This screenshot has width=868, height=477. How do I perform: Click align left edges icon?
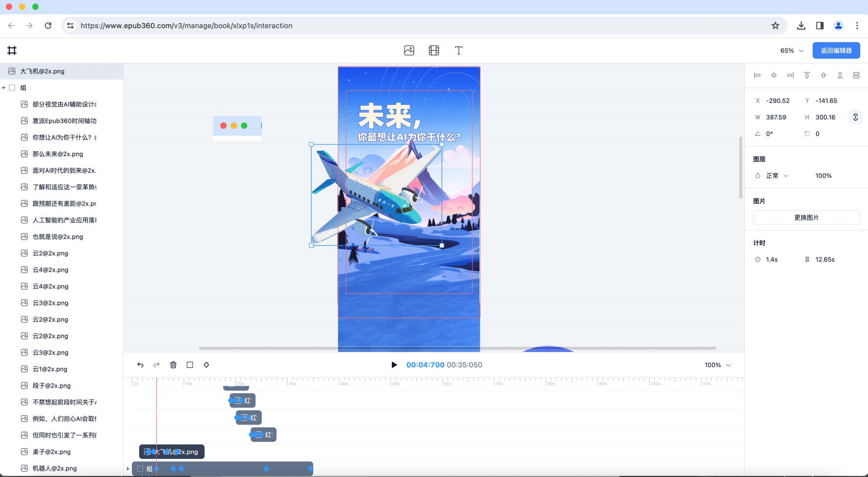757,75
